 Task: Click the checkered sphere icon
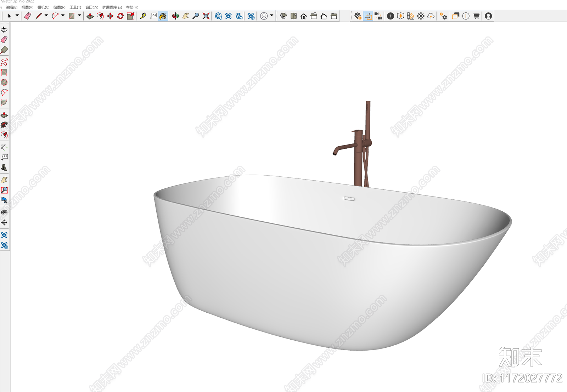coord(421,16)
